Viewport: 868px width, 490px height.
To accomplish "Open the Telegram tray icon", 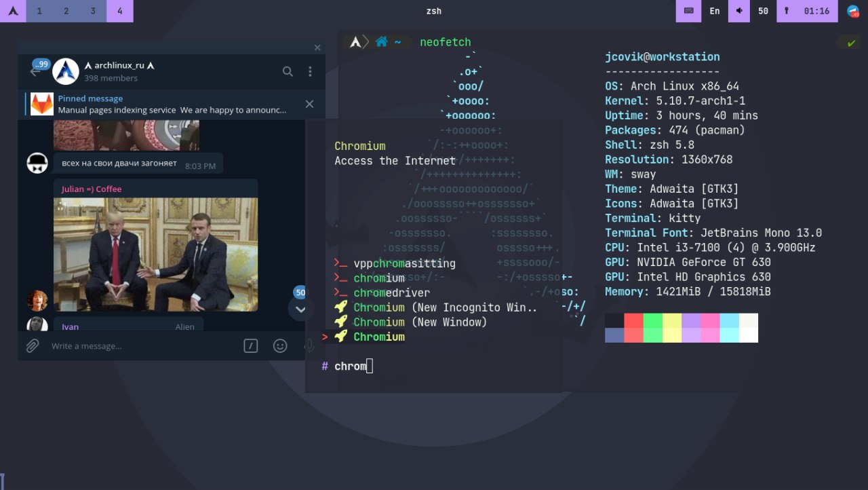I will pyautogui.click(x=853, y=11).
